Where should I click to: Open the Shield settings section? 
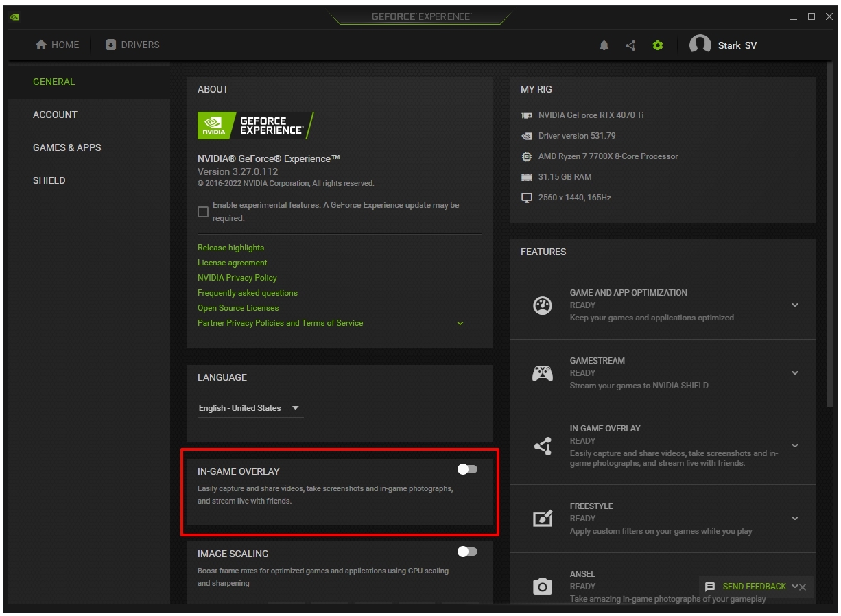pyautogui.click(x=89, y=180)
